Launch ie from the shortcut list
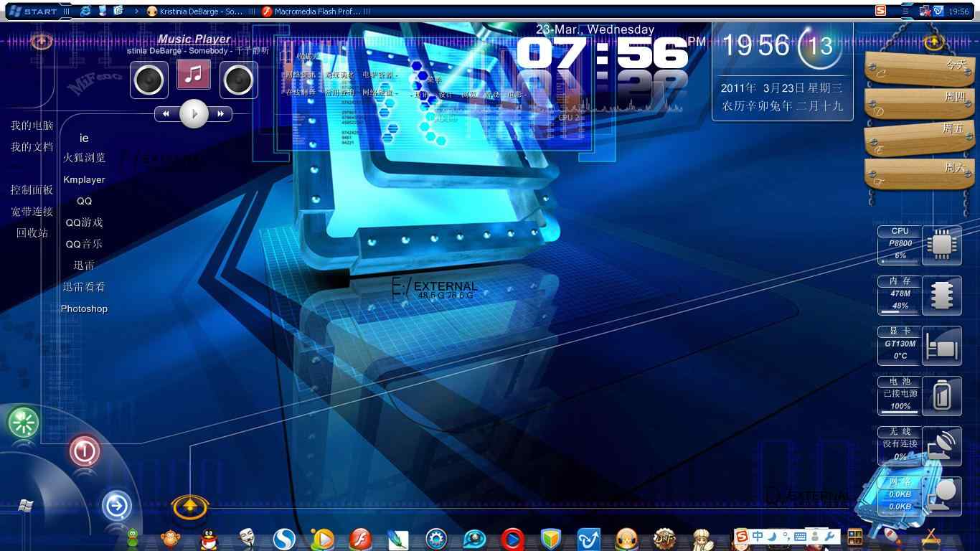The height and width of the screenshot is (551, 980). 84,138
